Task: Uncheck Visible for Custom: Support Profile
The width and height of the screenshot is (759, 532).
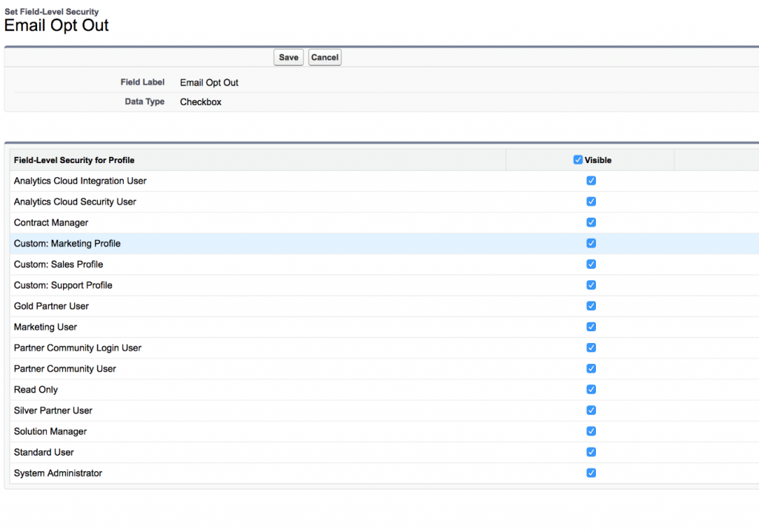Action: point(591,285)
